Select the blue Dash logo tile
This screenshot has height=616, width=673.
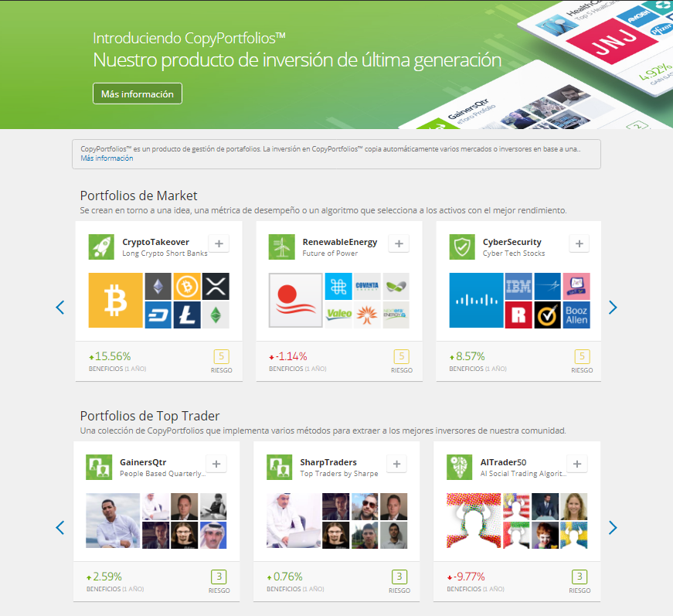tap(158, 315)
